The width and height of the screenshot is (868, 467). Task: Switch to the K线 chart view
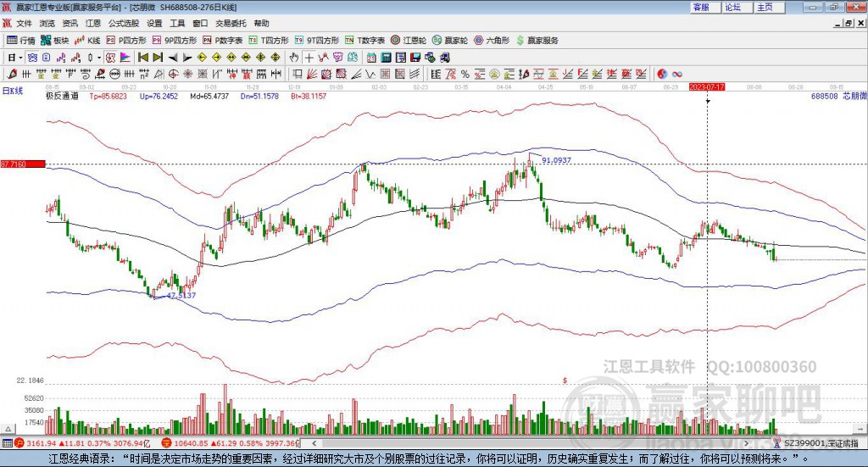coord(87,41)
